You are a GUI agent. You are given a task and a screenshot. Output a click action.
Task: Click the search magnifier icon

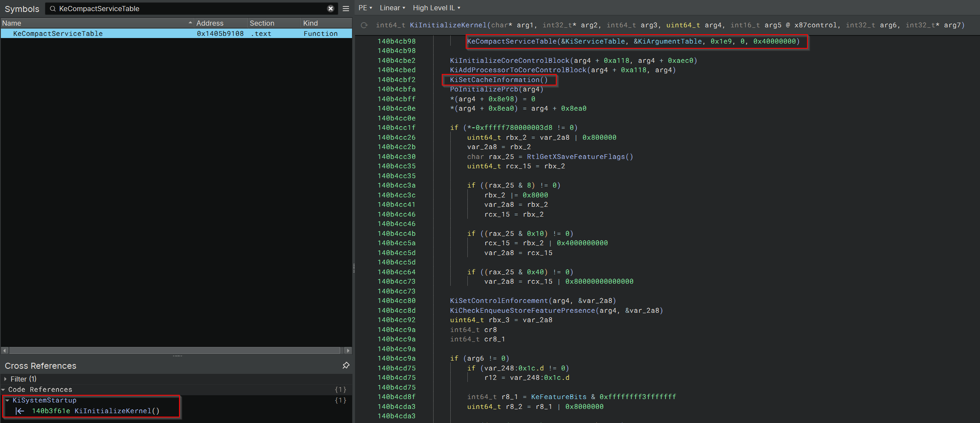tap(53, 9)
